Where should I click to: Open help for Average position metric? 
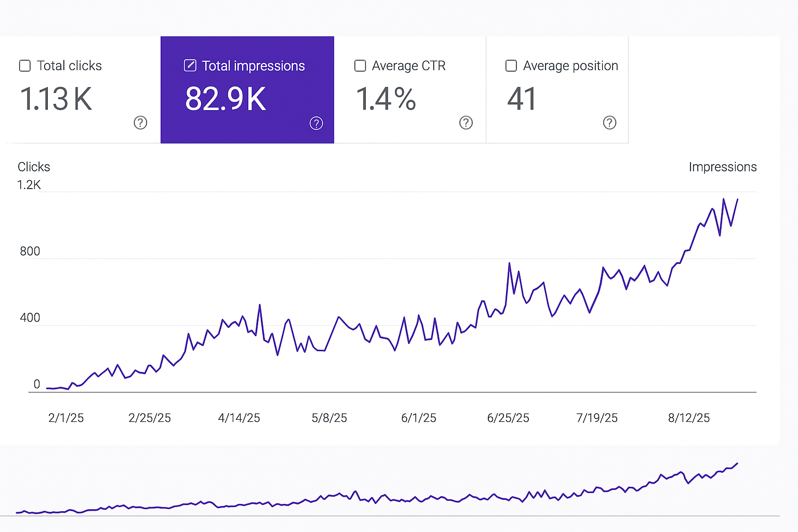609,123
